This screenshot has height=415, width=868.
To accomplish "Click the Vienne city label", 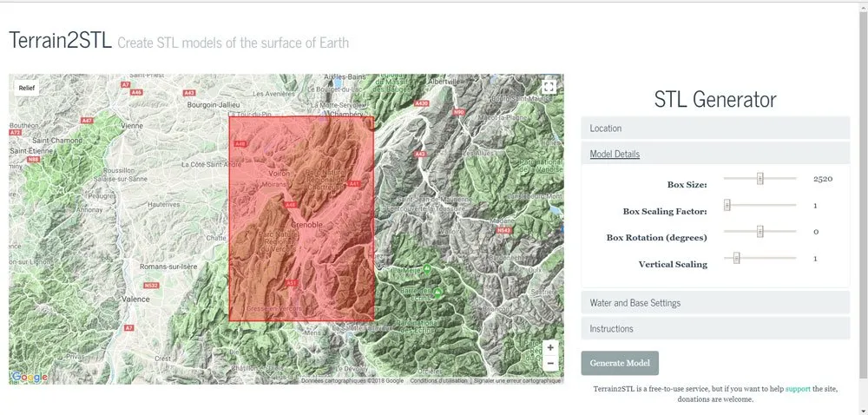I will (x=132, y=126).
